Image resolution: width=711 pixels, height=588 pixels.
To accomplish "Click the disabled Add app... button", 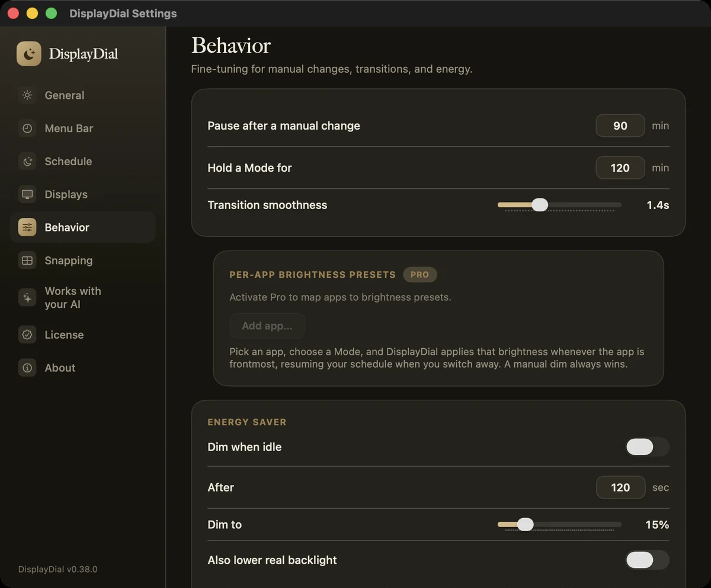I will [267, 326].
